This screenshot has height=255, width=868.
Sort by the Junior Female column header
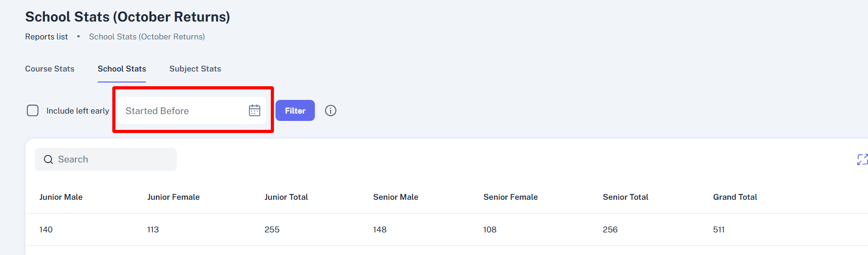coord(174,197)
